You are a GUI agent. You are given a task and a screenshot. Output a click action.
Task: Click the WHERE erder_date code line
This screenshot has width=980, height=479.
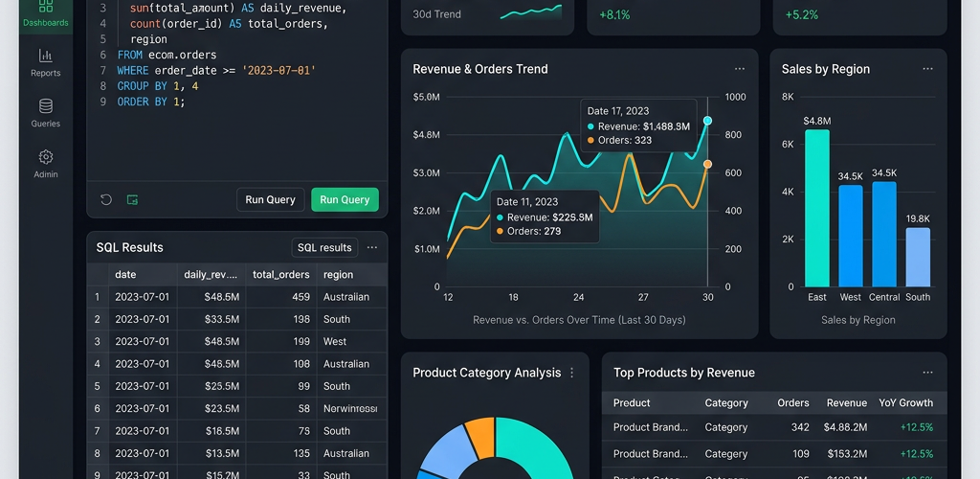217,71
